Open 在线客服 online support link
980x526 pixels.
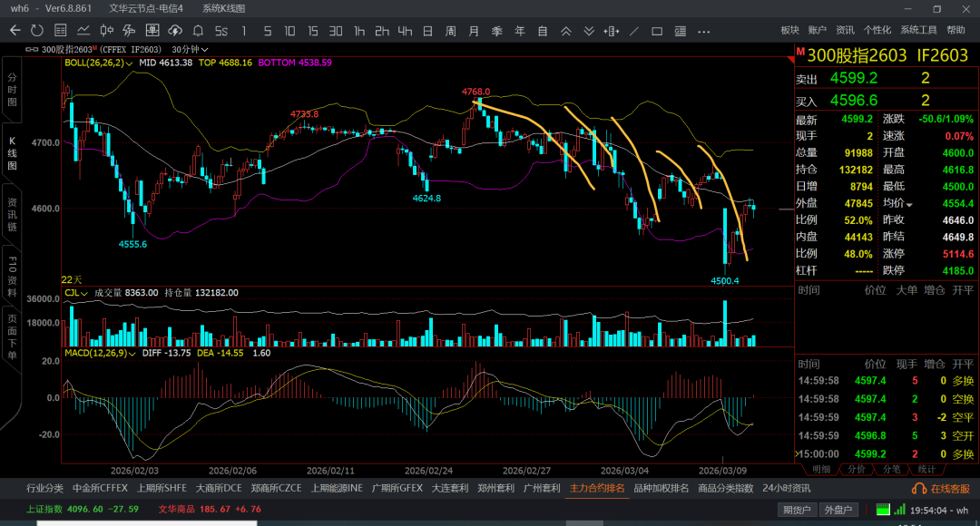point(944,489)
